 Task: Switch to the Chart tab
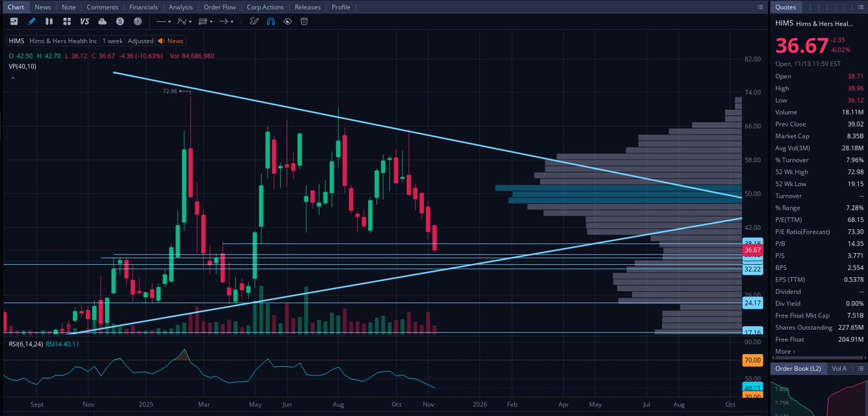[x=16, y=7]
